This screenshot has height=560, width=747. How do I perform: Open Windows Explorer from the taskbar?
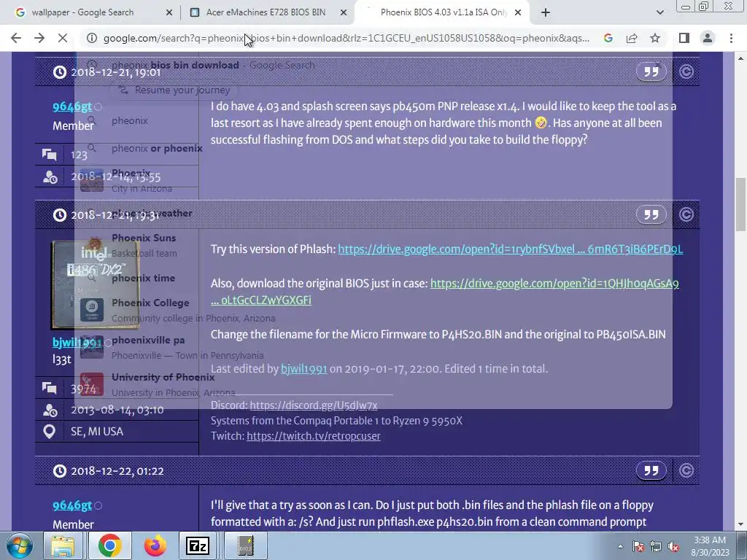(x=63, y=545)
